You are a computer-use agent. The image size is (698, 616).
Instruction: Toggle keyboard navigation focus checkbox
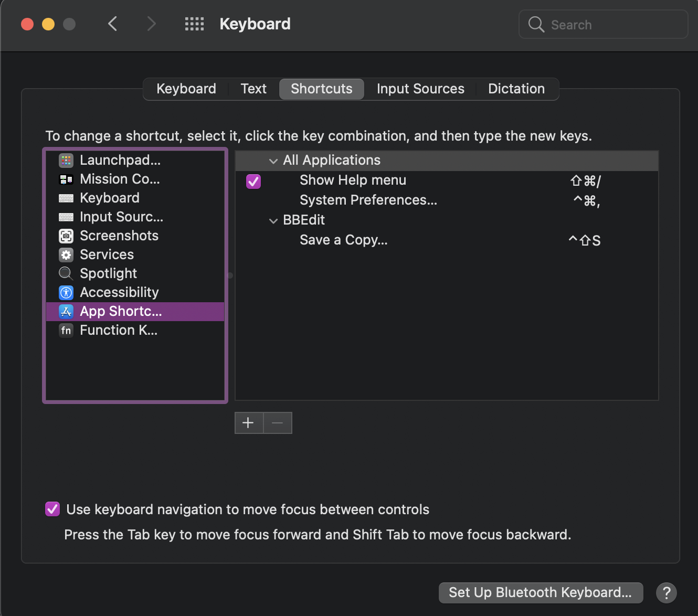coord(52,509)
